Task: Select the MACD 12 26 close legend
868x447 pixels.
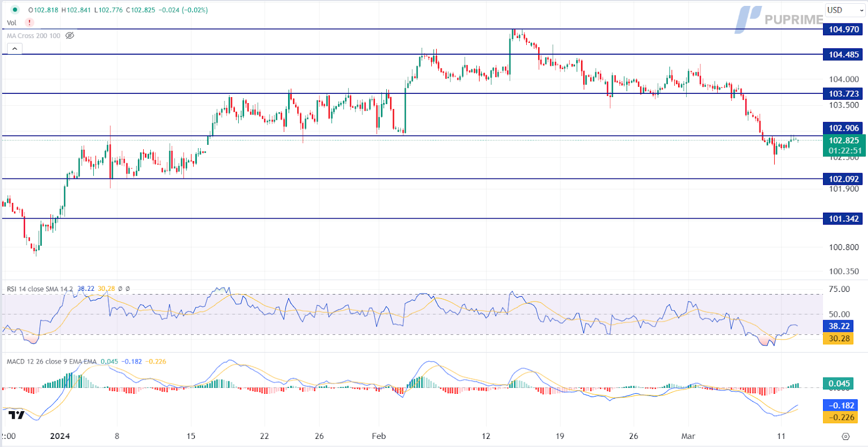Action: point(52,361)
